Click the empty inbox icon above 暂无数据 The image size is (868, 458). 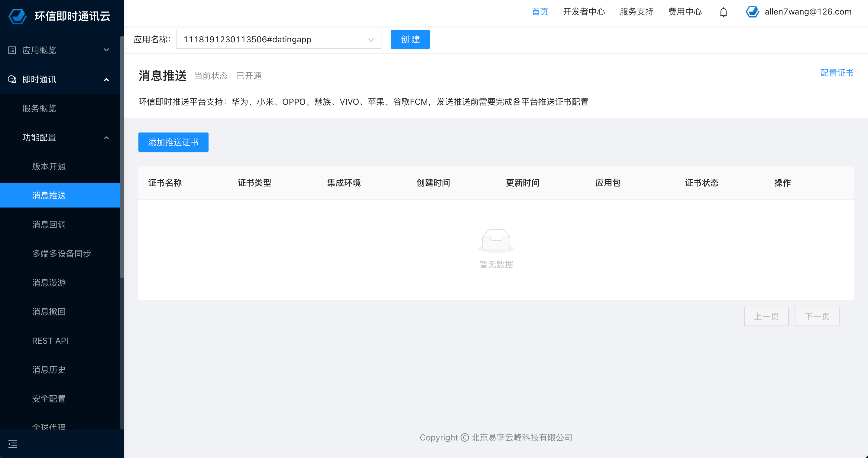(496, 240)
